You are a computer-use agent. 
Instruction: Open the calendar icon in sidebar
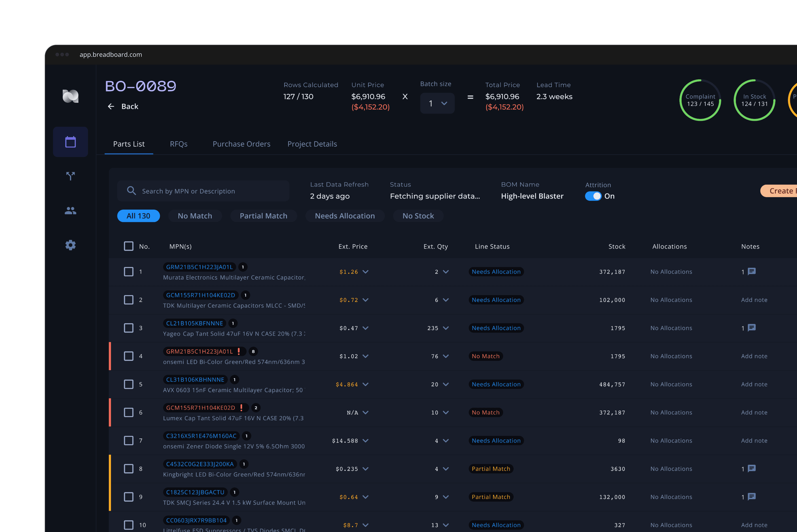pos(70,142)
